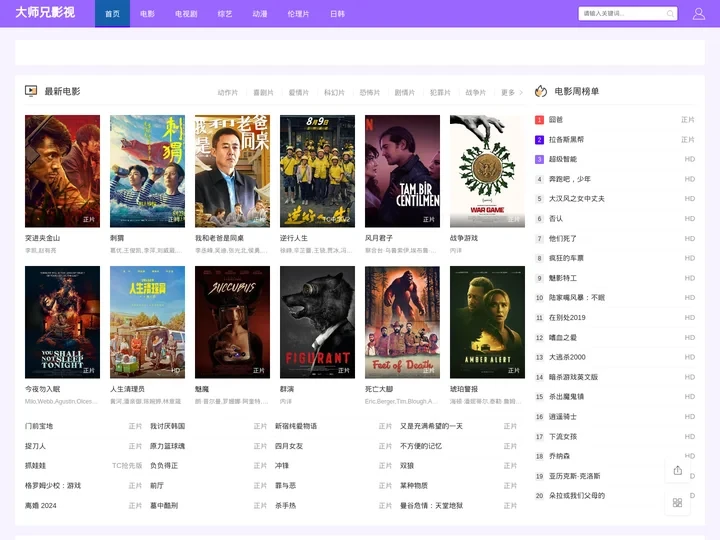Click the 大师兄影视 site logo
The height and width of the screenshot is (540, 720).
pos(45,12)
